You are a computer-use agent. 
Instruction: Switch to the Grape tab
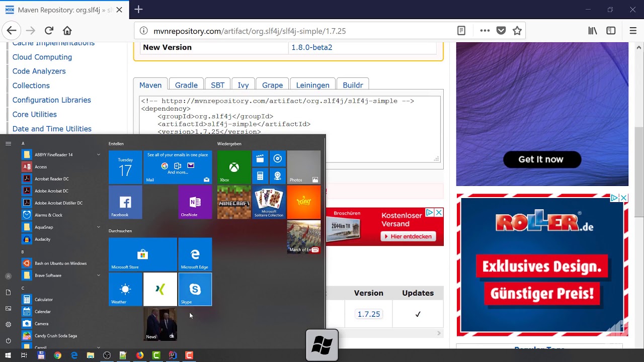point(273,85)
